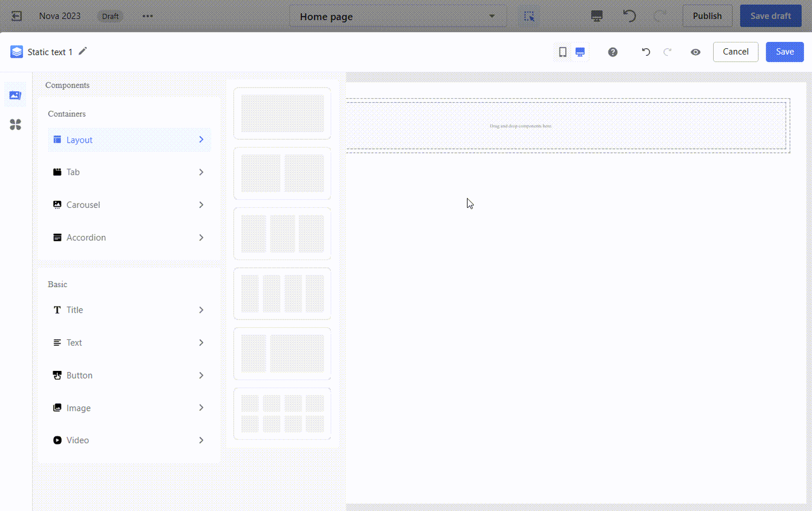Open help via the question mark icon
Image resolution: width=812 pixels, height=511 pixels.
pyautogui.click(x=613, y=52)
